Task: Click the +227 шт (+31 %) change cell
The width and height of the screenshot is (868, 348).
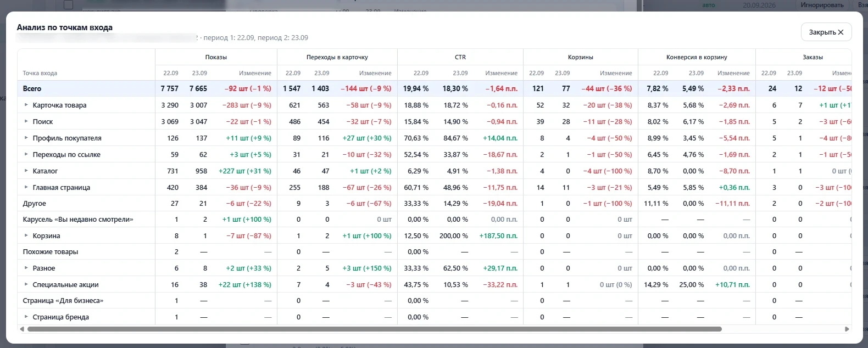Action: tap(245, 171)
